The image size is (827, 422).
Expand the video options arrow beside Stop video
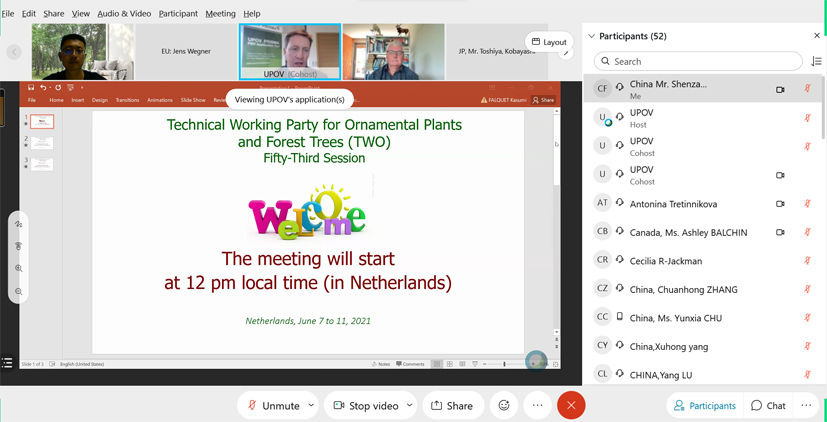(x=409, y=405)
